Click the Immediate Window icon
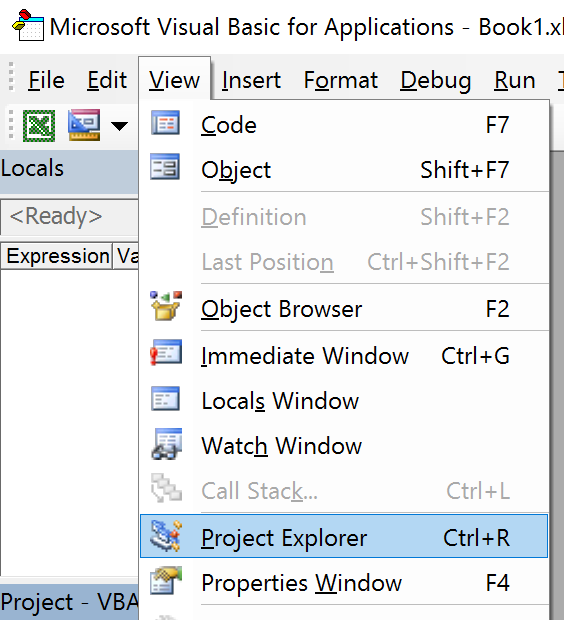Viewport: 564px width, 620px height. 166,352
